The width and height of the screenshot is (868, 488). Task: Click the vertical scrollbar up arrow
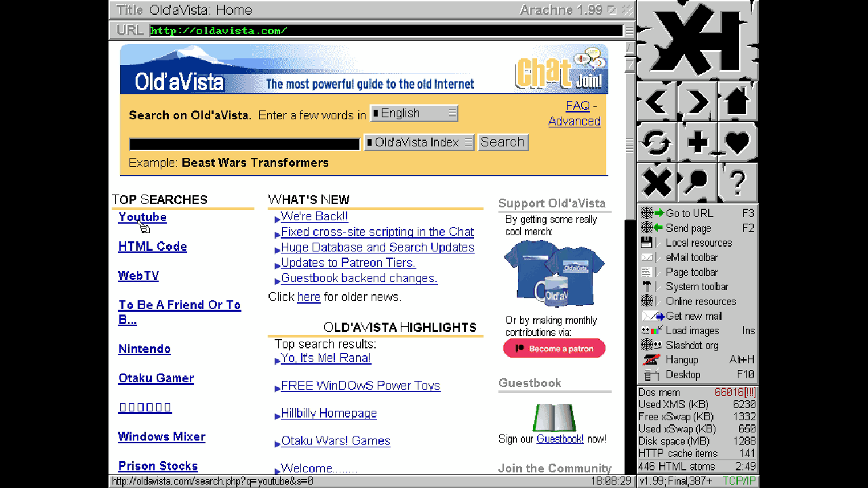pos(629,48)
